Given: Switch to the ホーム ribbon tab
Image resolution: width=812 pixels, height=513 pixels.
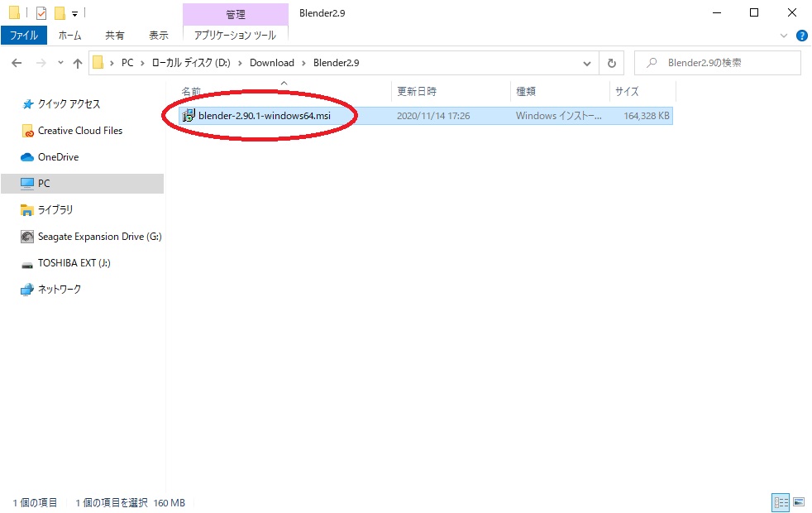Looking at the screenshot, I should 70,36.
